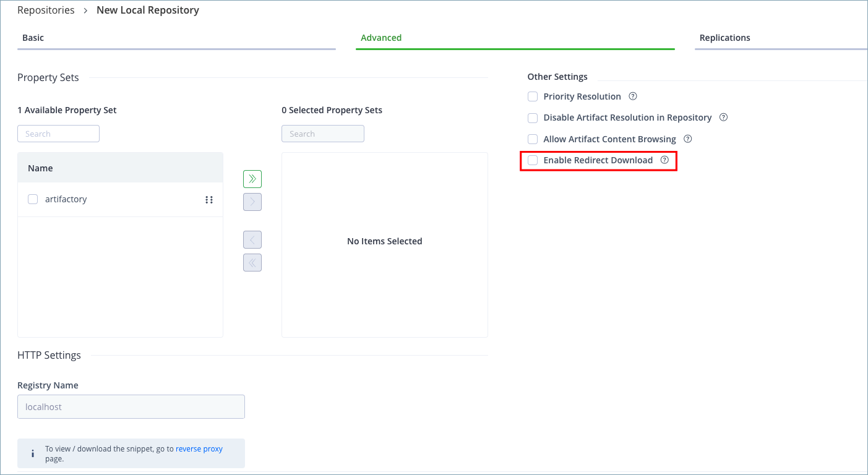Switch to the Basic tab
The image size is (868, 475).
[33, 37]
